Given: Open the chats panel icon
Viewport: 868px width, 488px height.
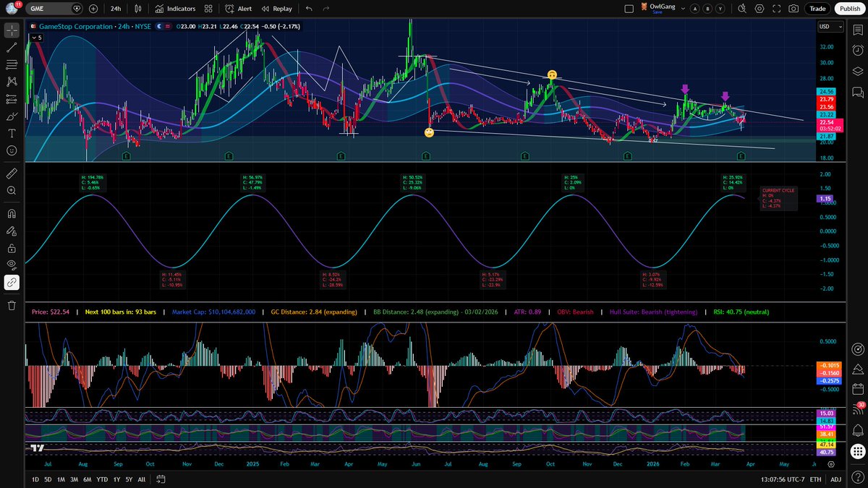Looking at the screenshot, I should [x=858, y=92].
